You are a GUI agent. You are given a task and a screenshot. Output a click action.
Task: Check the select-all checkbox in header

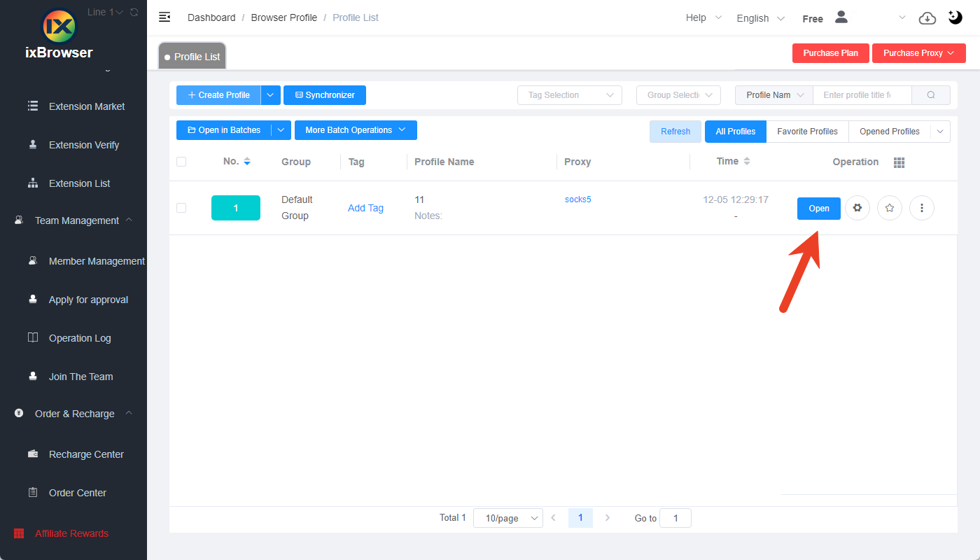[x=181, y=162]
